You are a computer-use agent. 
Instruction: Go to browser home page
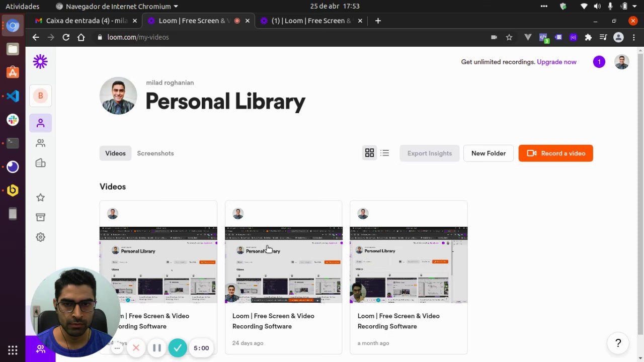point(81,37)
